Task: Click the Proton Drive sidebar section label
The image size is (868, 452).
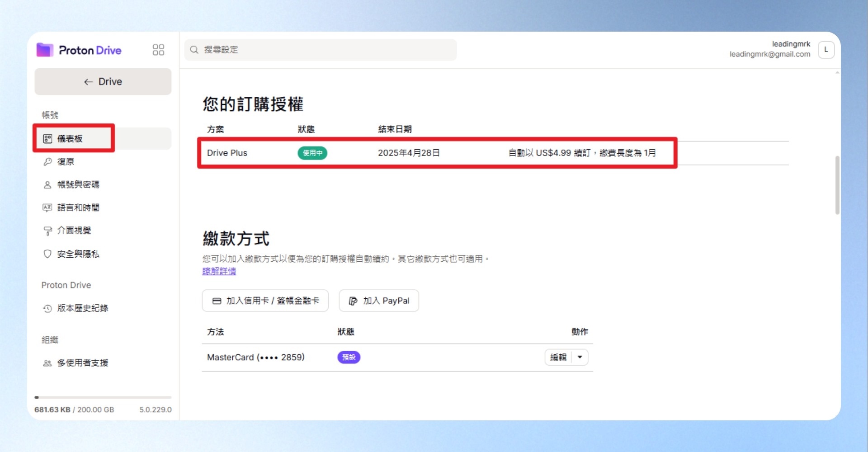Action: click(66, 285)
